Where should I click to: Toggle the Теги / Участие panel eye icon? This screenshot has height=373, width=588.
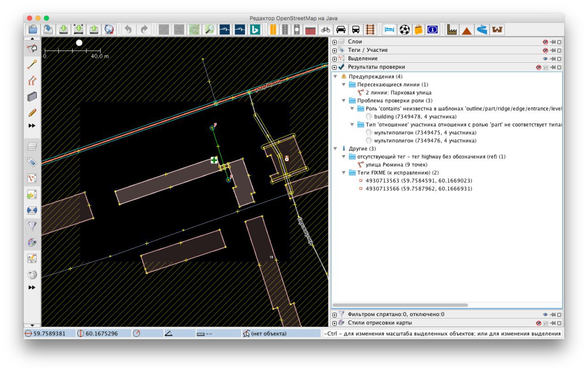coord(545,50)
